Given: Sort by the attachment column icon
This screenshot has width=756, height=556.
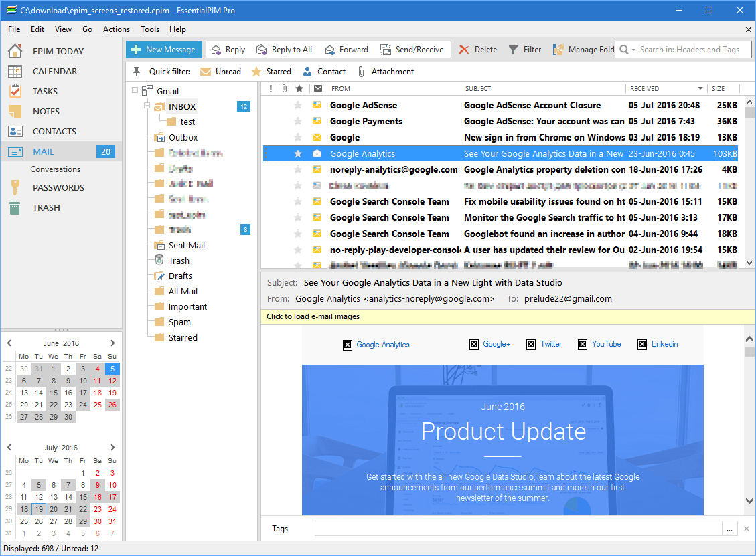Looking at the screenshot, I should point(285,88).
